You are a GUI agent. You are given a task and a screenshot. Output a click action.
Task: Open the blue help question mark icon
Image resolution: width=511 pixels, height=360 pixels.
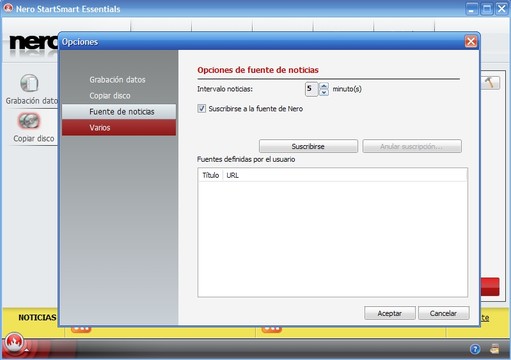point(475,349)
